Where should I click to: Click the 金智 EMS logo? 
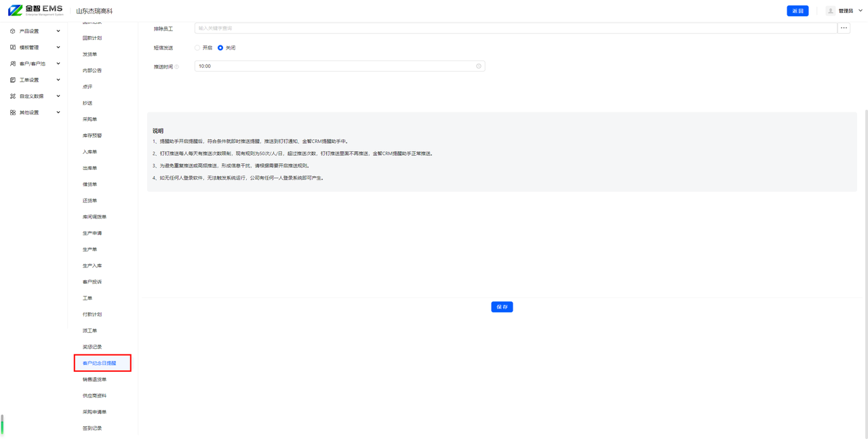tap(35, 10)
